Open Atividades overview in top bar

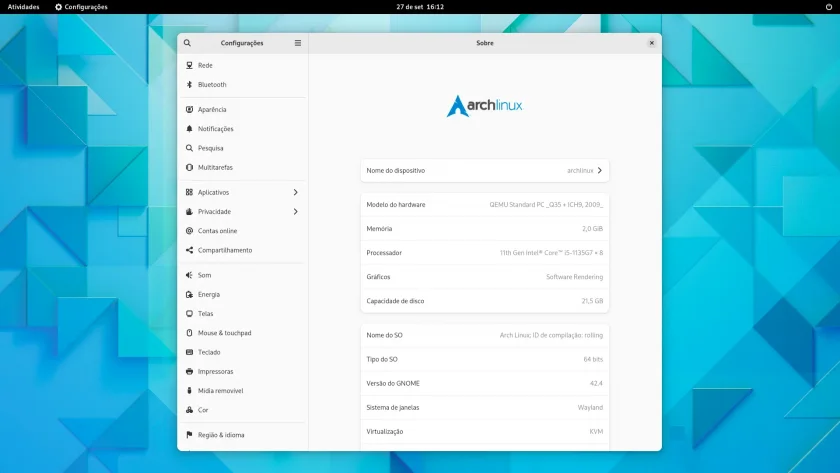point(24,7)
